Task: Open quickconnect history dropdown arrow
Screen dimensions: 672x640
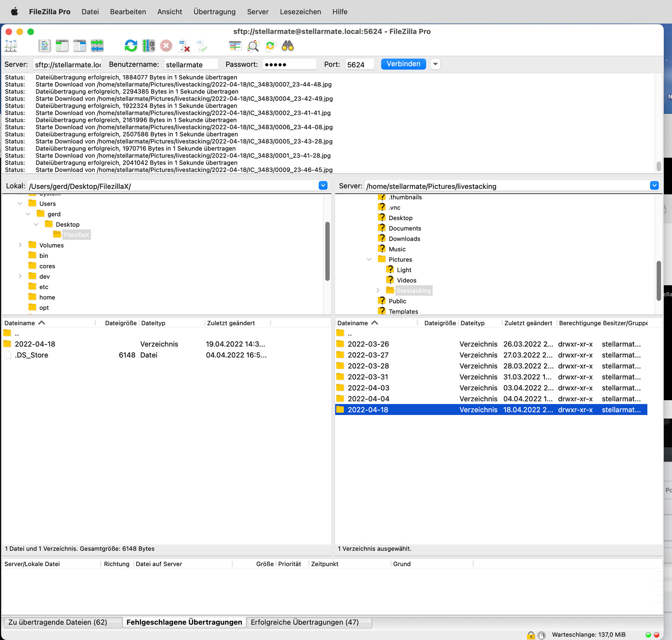Action: (435, 64)
